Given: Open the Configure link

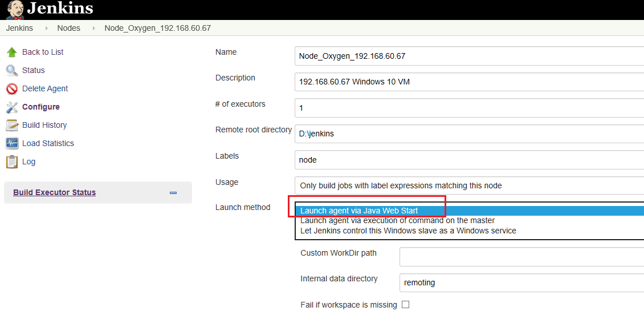Looking at the screenshot, I should point(40,107).
